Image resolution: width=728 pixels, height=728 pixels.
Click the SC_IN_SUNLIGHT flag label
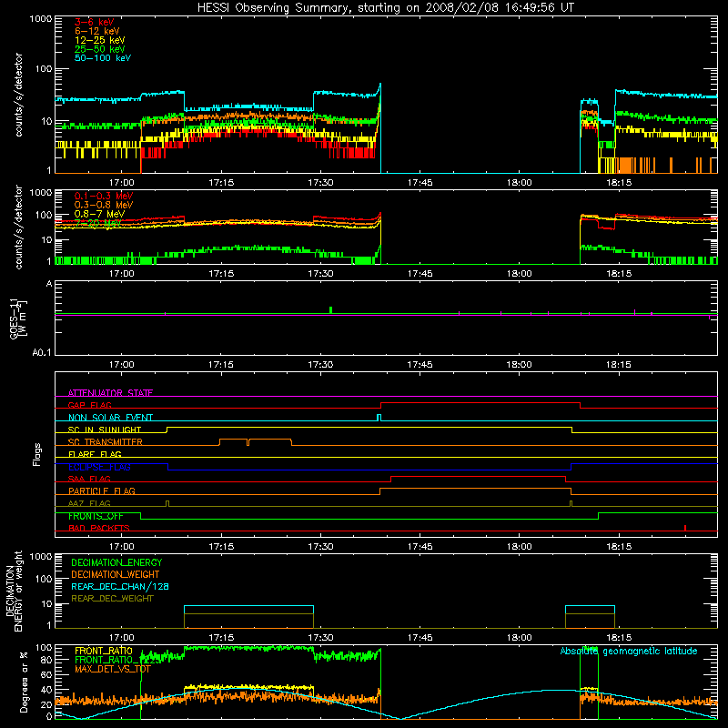(x=105, y=430)
